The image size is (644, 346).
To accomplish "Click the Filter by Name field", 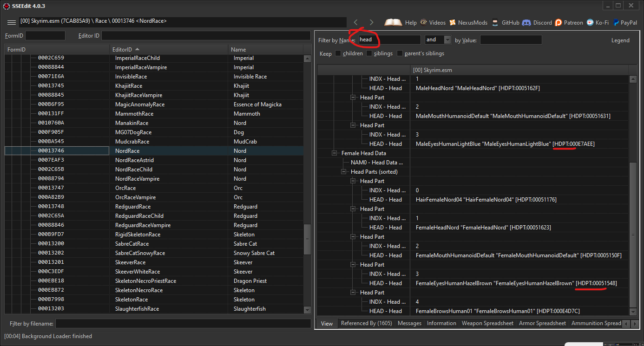I will (x=389, y=40).
